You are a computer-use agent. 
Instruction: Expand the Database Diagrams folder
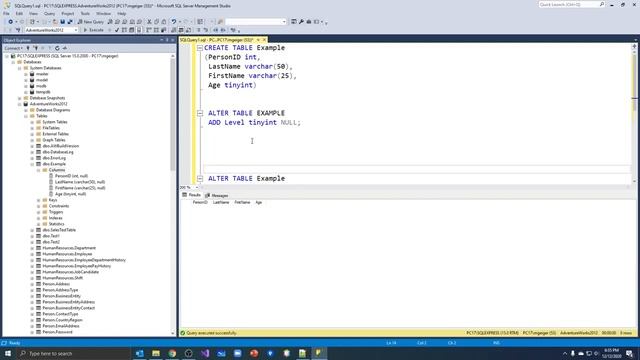[26, 110]
